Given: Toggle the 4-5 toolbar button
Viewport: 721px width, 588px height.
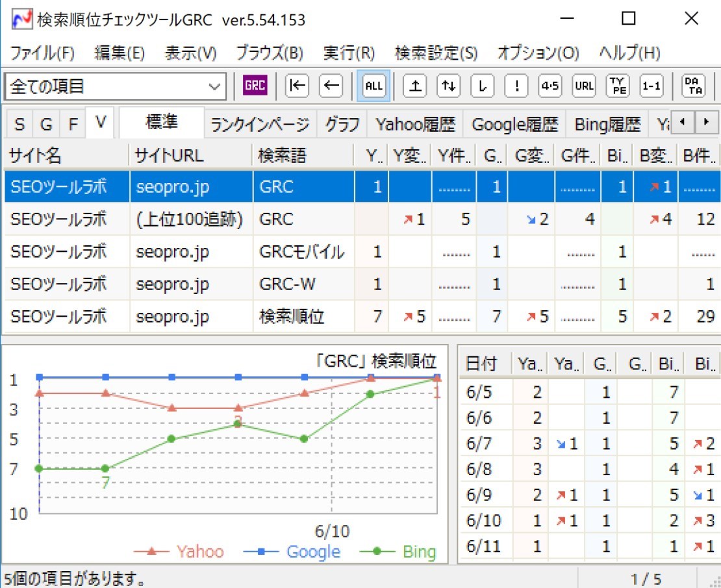Looking at the screenshot, I should pos(550,86).
